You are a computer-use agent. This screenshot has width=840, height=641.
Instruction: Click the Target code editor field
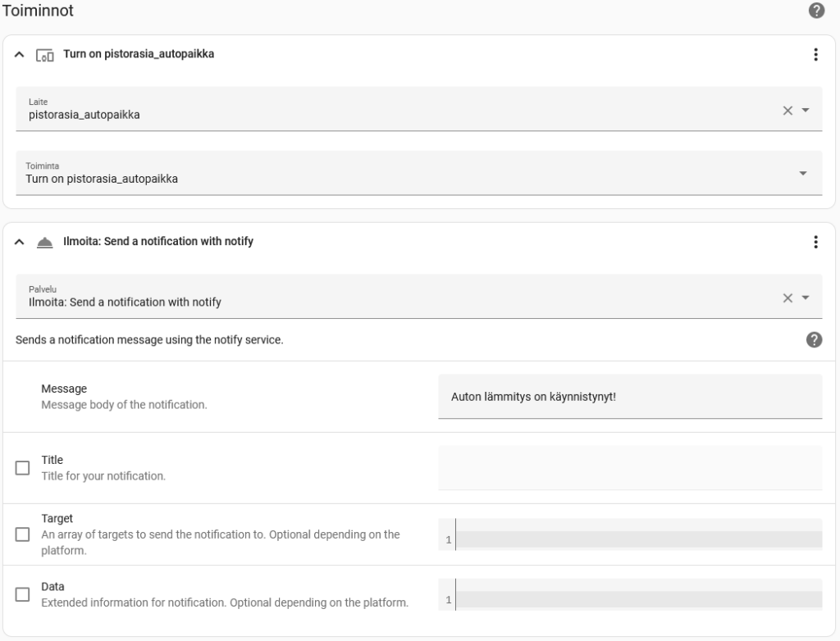(630, 534)
